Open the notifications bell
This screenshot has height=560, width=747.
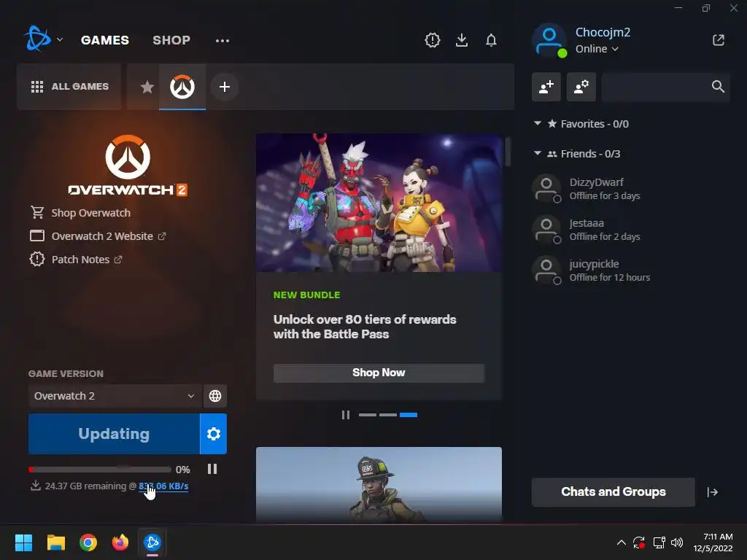coord(491,40)
